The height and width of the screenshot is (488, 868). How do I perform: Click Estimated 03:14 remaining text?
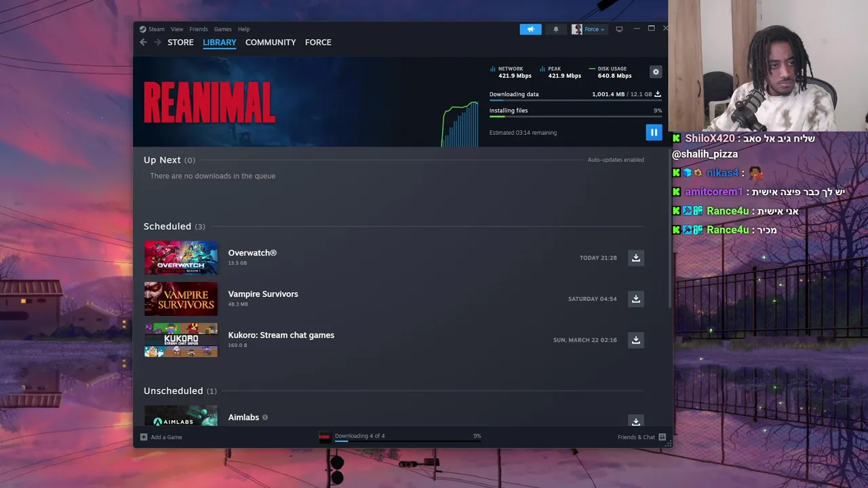(x=523, y=133)
